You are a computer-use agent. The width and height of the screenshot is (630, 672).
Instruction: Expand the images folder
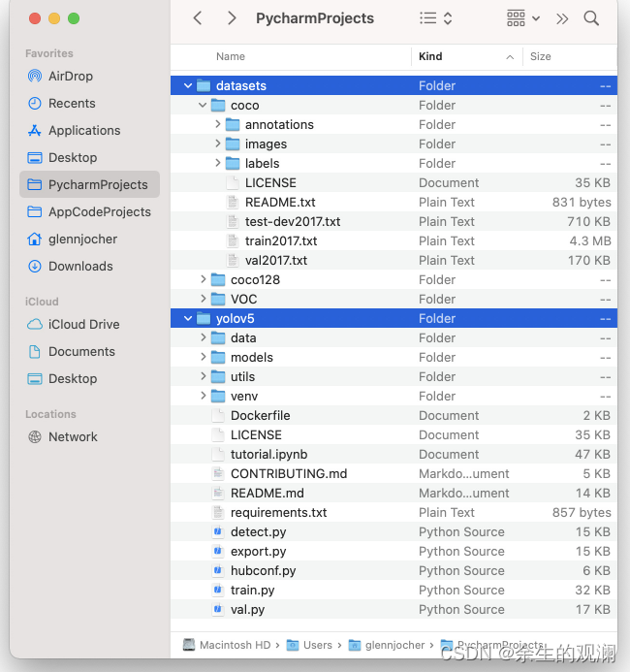217,144
